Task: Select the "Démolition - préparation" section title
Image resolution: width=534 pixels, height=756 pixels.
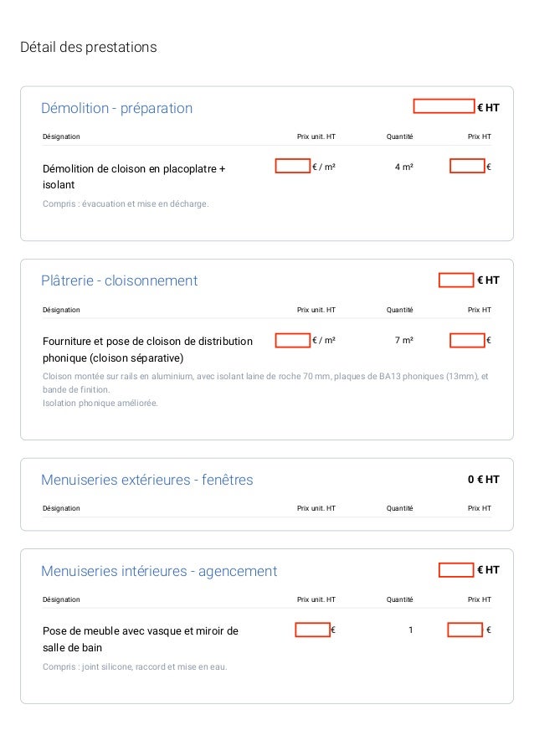Action: (116, 109)
